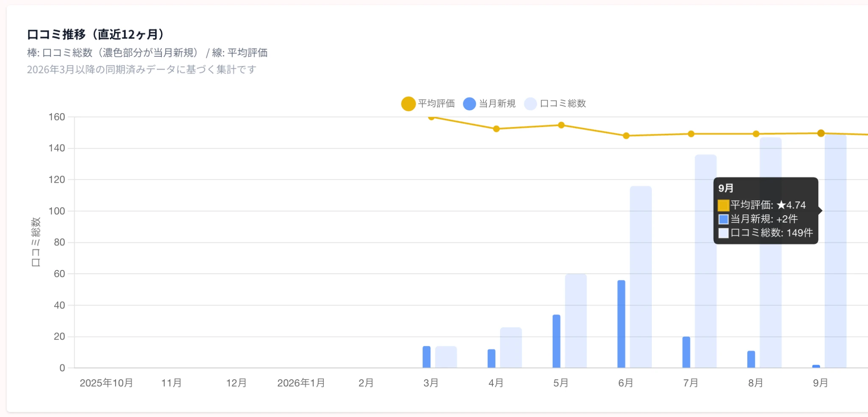Click the x-axis label 11月
The width and height of the screenshot is (868, 417).
(171, 383)
